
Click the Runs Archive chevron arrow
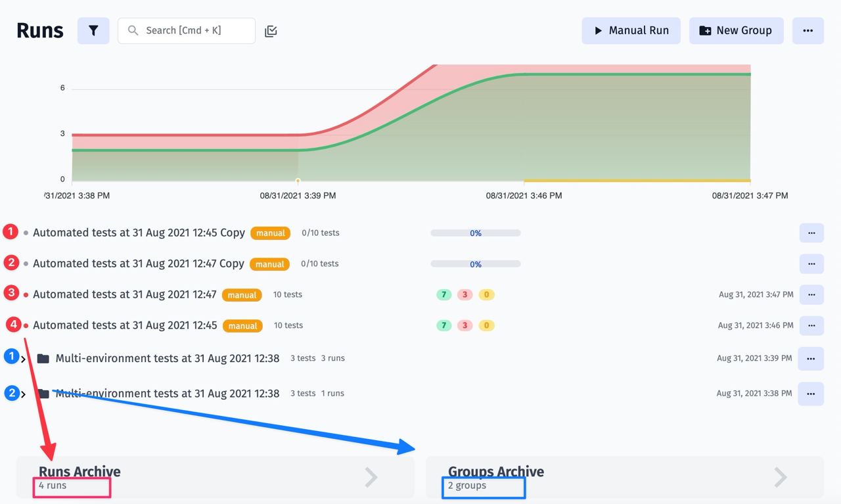(x=371, y=477)
